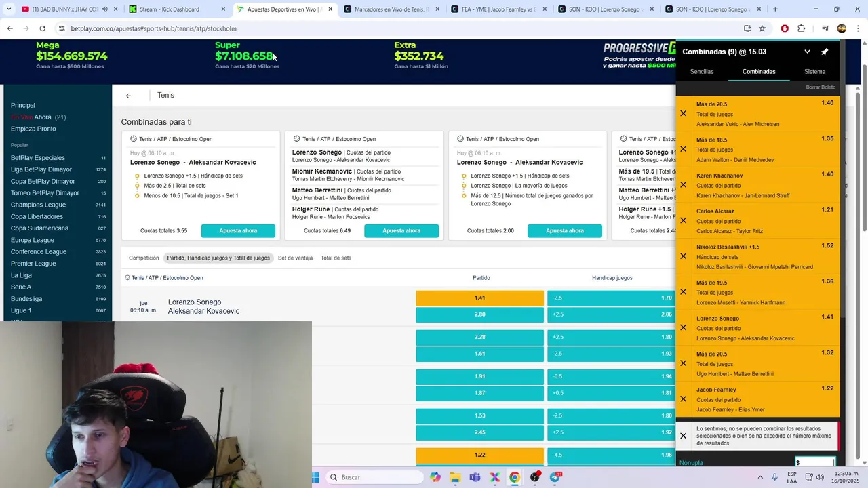This screenshot has width=868, height=488.
Task: Open Copilot from the taskbar
Action: pyautogui.click(x=435, y=477)
